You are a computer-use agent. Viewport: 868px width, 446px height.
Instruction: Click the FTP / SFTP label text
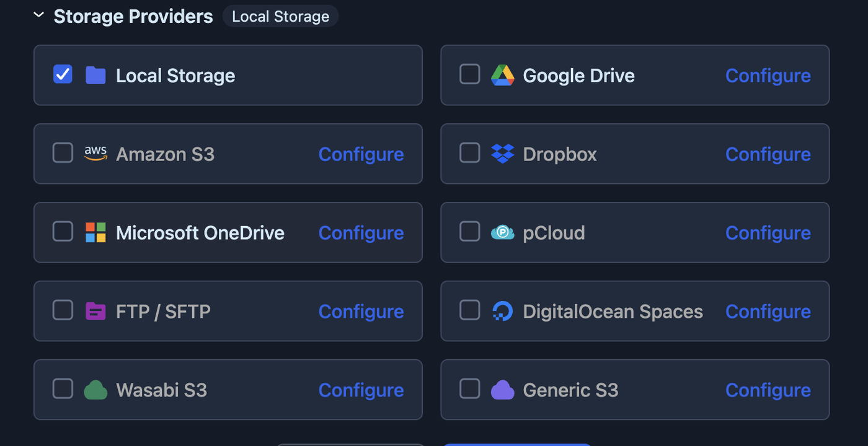click(x=163, y=312)
